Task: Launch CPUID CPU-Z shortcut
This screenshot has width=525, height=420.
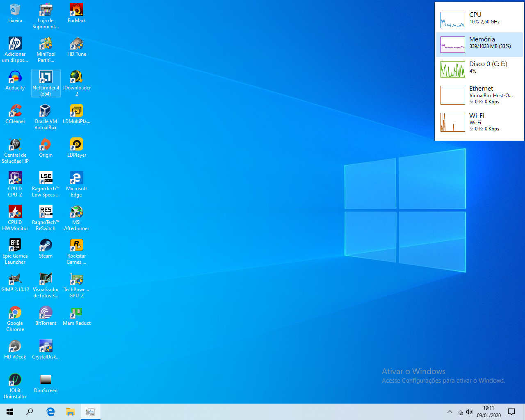Action: [15, 184]
